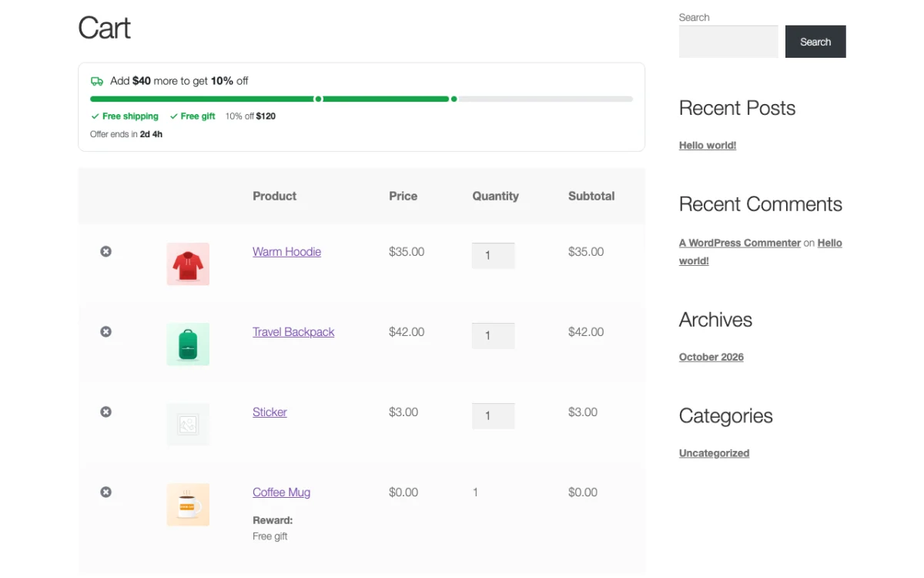Focus the Travel Backpack quantity field
The width and height of the screenshot is (924, 578).
494,336
